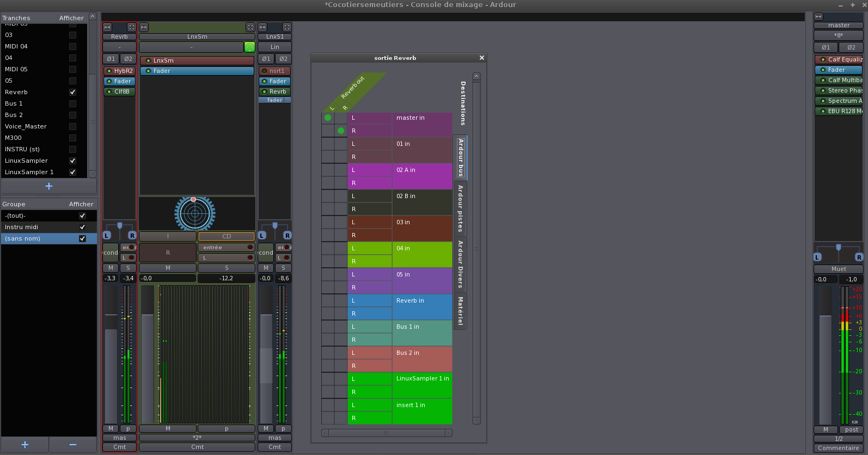
Task: Toggle strip width on the master strip
Action: [x=818, y=17]
